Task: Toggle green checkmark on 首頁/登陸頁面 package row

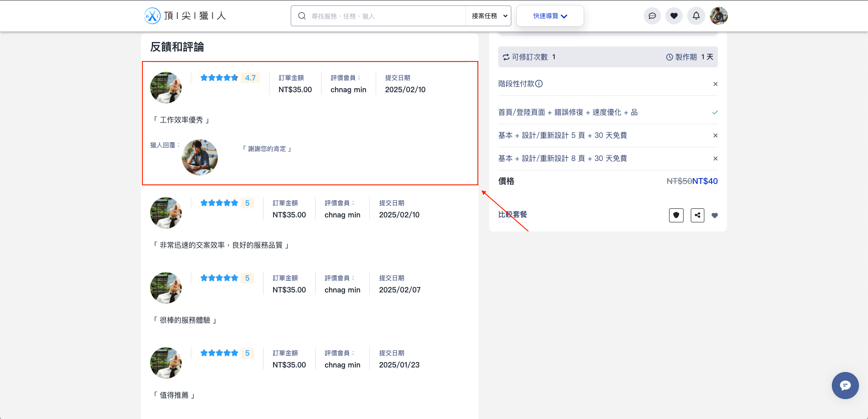Action: (x=715, y=112)
